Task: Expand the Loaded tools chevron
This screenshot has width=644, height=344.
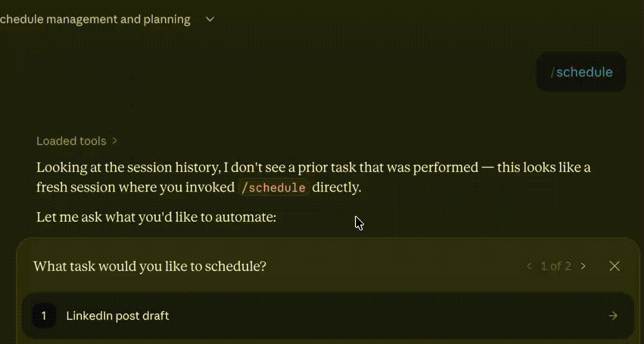Action: (x=115, y=141)
